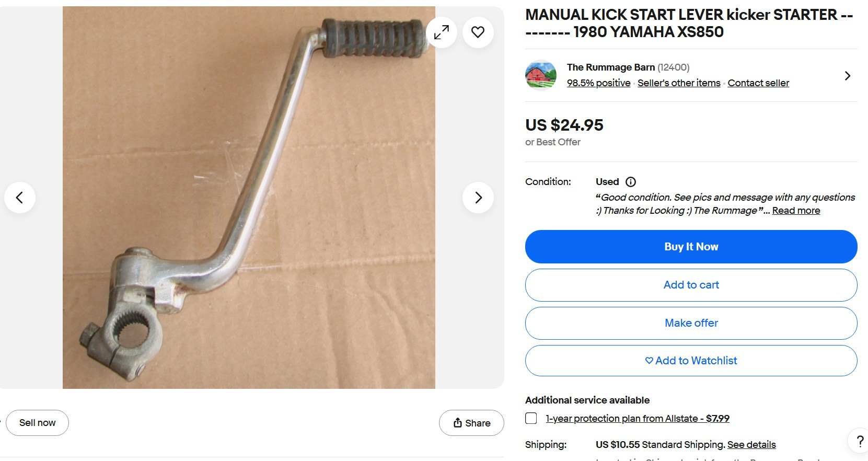This screenshot has width=868, height=461.
Task: Click the heart icon on the photo
Action: click(x=477, y=32)
